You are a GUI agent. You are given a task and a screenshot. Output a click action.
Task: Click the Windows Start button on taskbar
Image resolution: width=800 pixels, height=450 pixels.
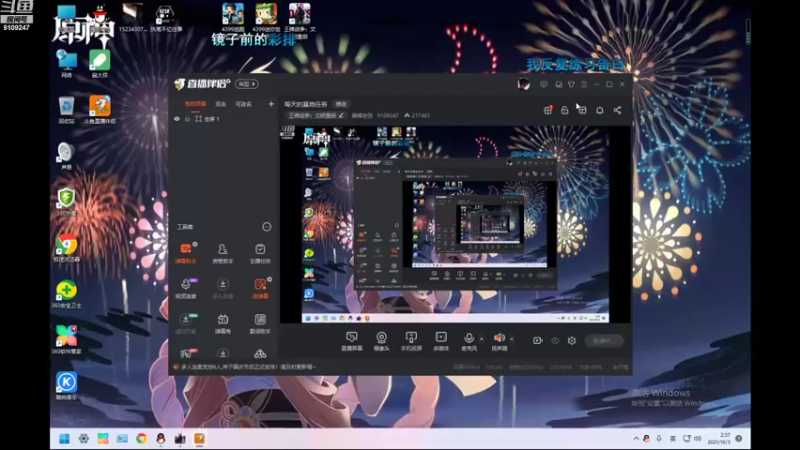[64, 439]
